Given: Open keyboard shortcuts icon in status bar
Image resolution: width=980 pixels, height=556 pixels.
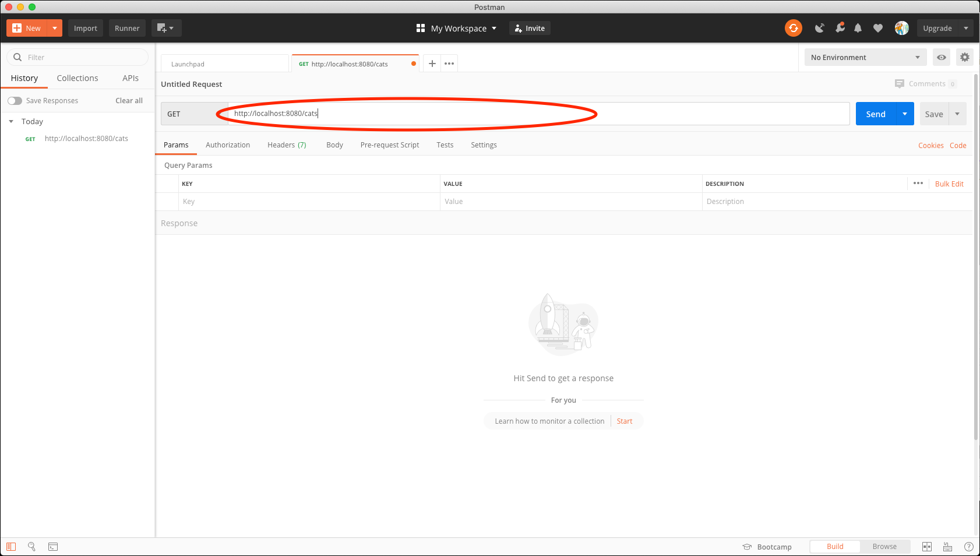Looking at the screenshot, I should pyautogui.click(x=948, y=547).
